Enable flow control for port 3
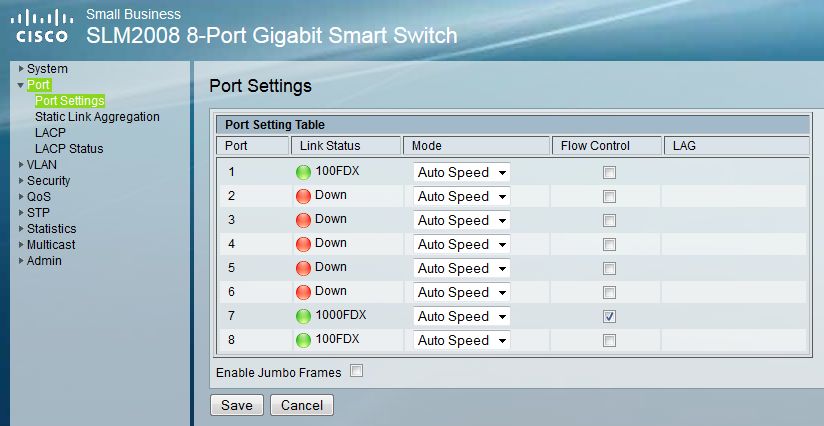The image size is (824, 426). click(x=609, y=221)
